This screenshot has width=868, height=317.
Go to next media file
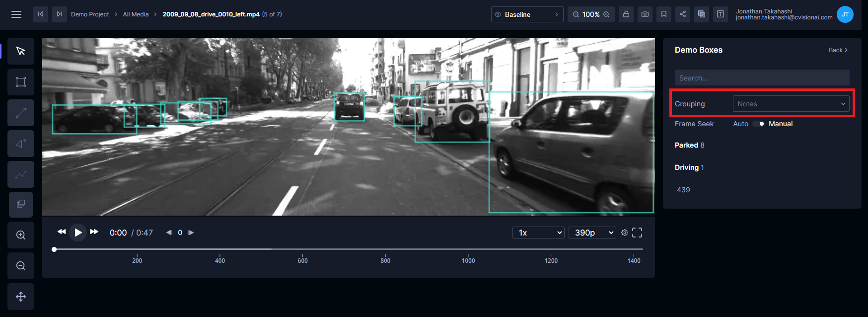pyautogui.click(x=60, y=14)
